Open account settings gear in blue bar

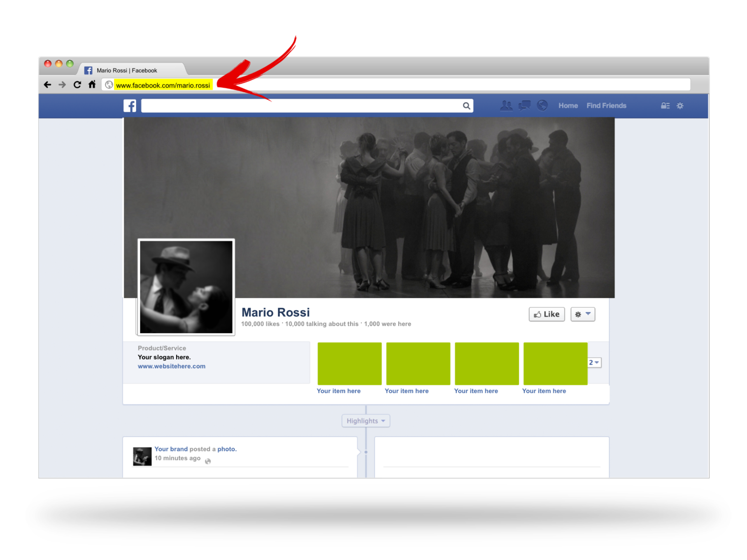point(680,106)
